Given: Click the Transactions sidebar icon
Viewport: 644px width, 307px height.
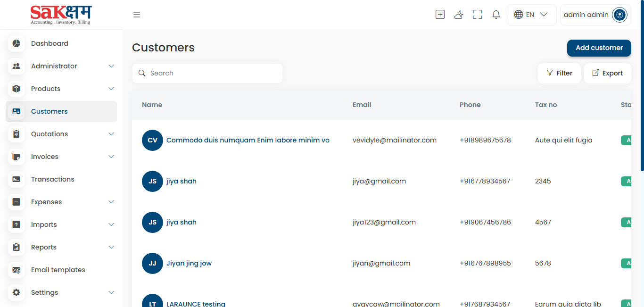Looking at the screenshot, I should pos(17,179).
